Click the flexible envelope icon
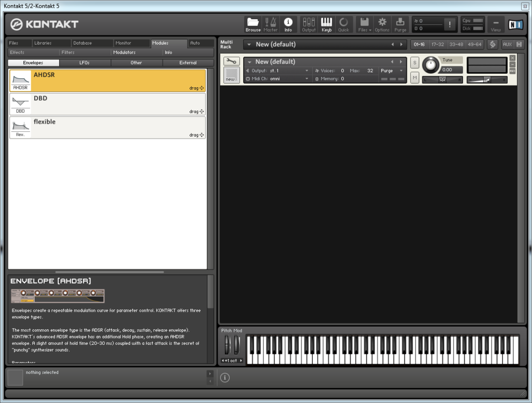This screenshot has height=403, width=532. (x=20, y=128)
